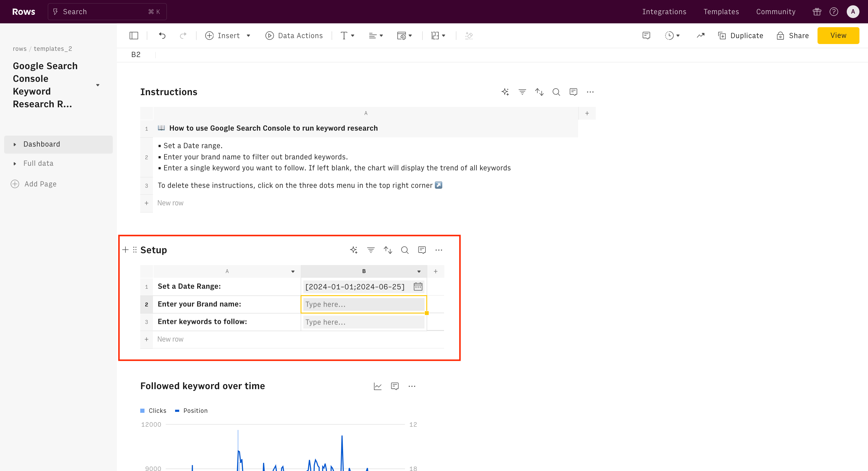Open filter icon for Instructions table
Image resolution: width=868 pixels, height=471 pixels.
point(522,92)
